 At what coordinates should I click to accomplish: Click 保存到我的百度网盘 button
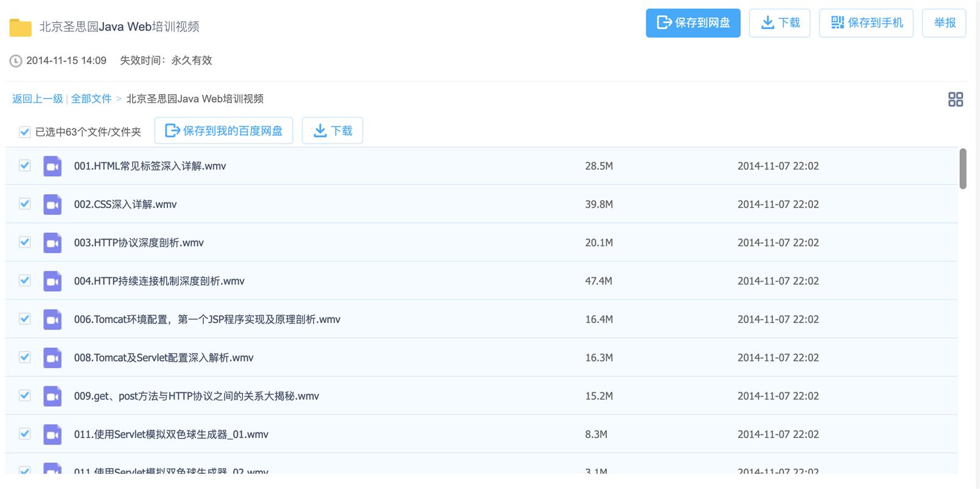point(223,131)
